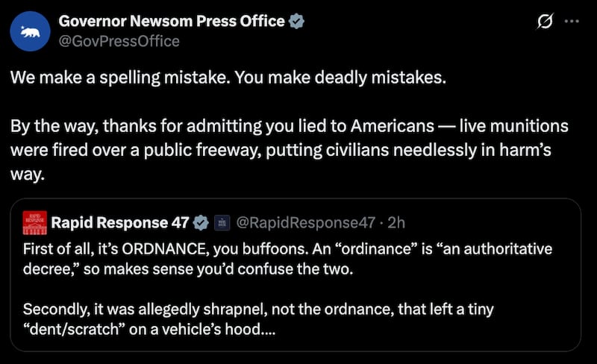Open the Rapid Response 47 profile name
Screen dimensions: 597x364
(119, 222)
